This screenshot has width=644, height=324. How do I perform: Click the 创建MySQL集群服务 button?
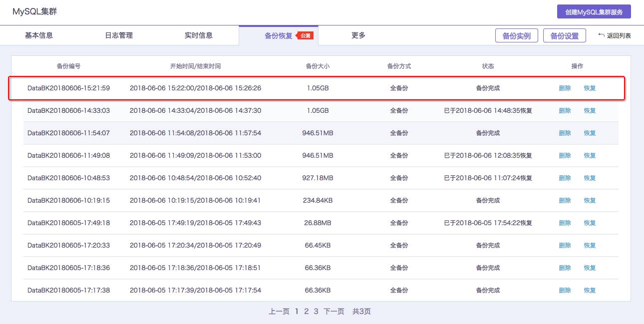click(594, 11)
